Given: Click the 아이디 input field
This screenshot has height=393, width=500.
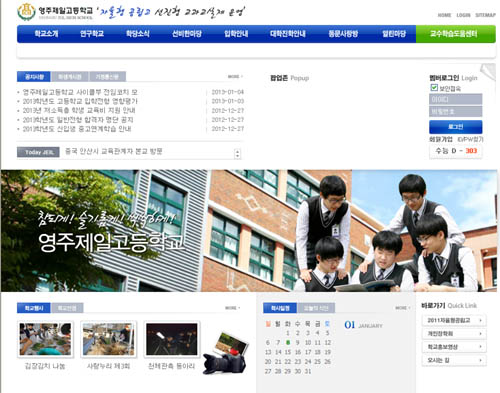Looking at the screenshot, I should [455, 99].
